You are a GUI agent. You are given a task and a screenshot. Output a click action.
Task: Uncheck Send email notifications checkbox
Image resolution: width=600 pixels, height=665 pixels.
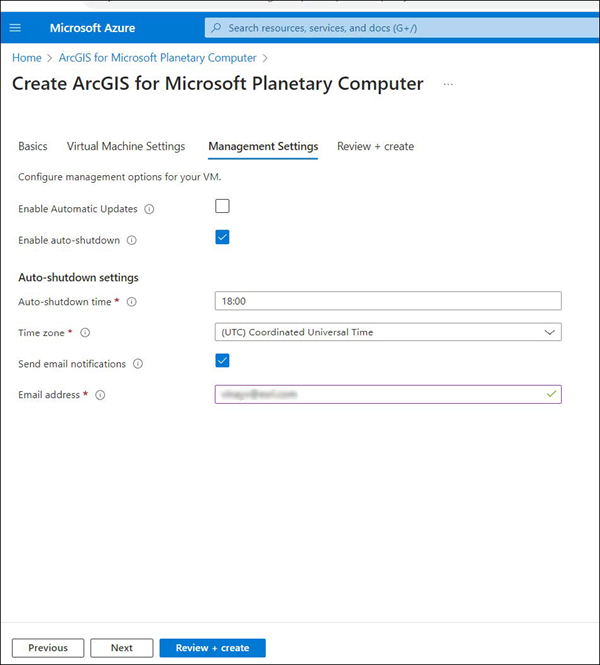pos(222,360)
